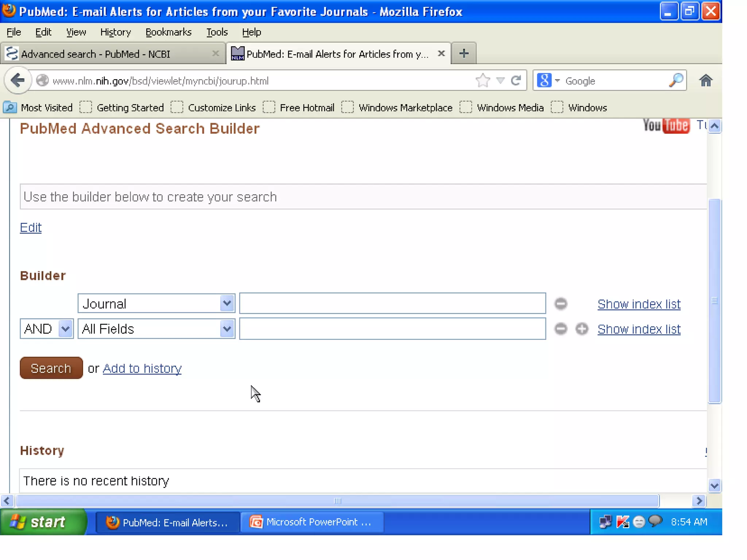Remove the Journal builder row

click(x=561, y=304)
